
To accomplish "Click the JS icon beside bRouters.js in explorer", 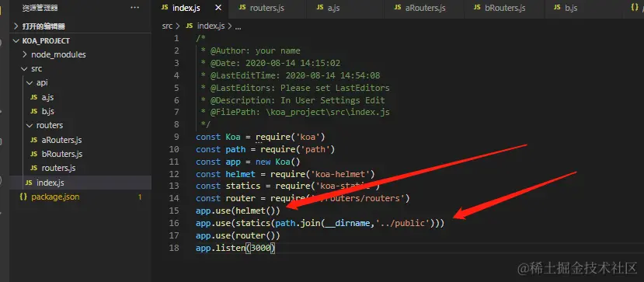I will 34,155.
